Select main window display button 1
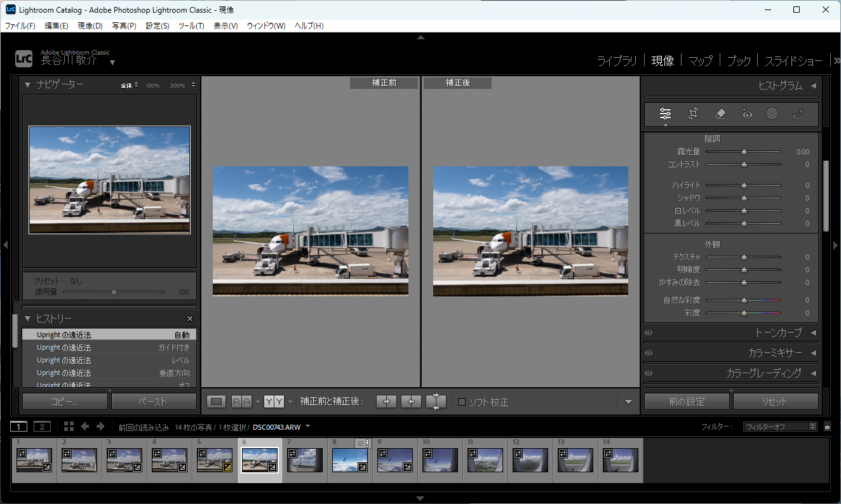 [19, 427]
